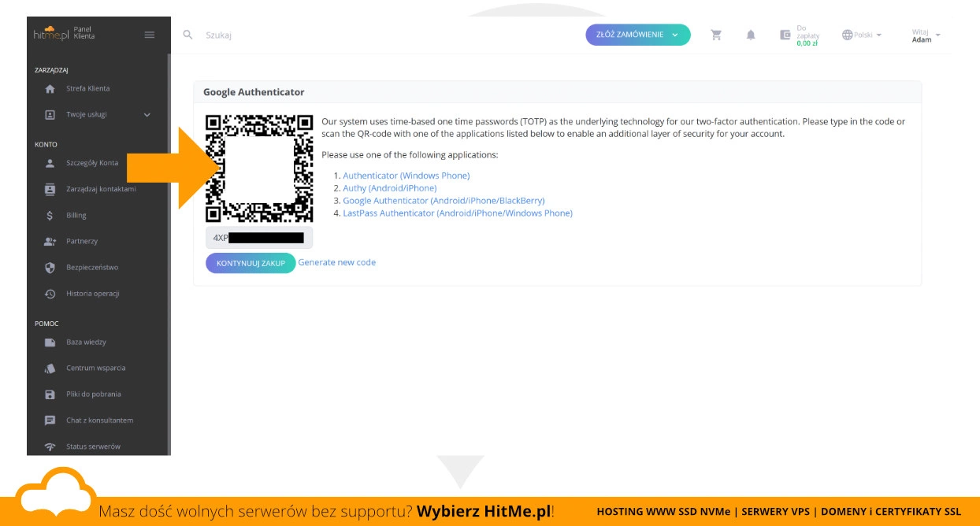Click the KONTYNUUJ ZAKUP button

click(251, 263)
